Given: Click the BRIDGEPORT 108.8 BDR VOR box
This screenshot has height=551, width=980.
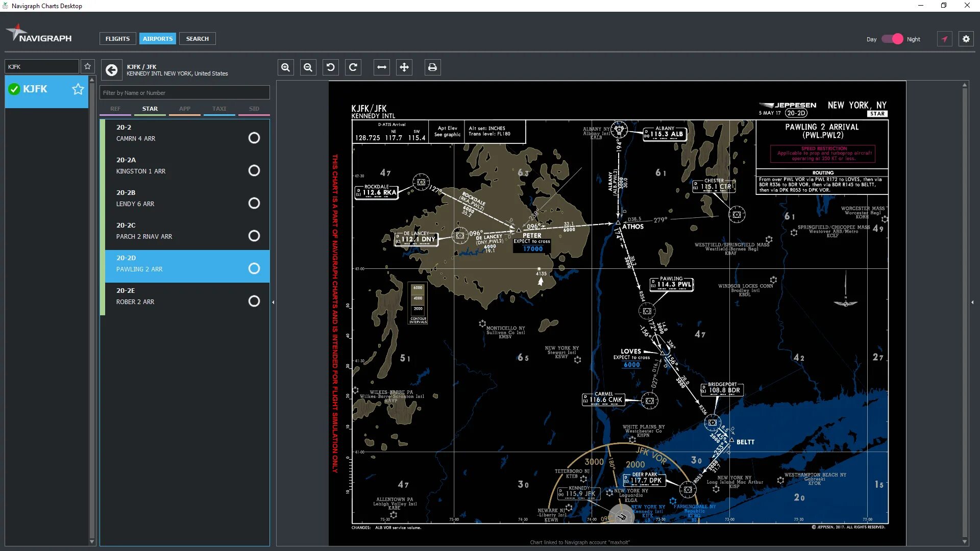Looking at the screenshot, I should pos(722,389).
